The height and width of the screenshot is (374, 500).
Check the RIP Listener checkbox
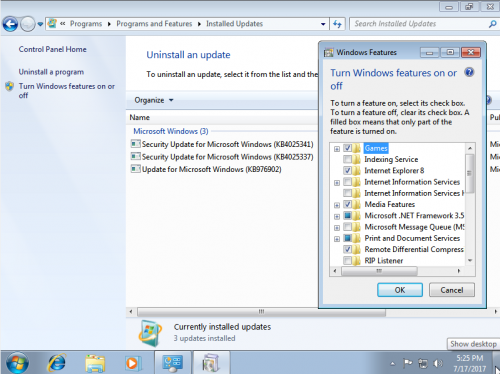point(347,261)
